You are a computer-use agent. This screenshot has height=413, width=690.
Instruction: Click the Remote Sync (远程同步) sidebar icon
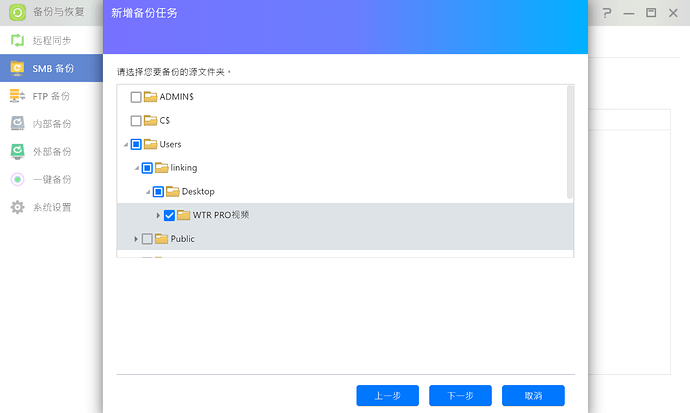pyautogui.click(x=17, y=41)
